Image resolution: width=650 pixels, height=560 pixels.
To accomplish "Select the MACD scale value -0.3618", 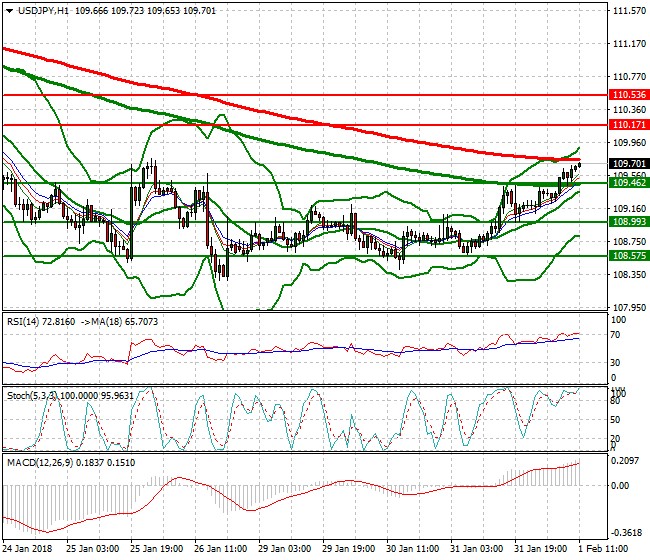I will click(x=625, y=533).
